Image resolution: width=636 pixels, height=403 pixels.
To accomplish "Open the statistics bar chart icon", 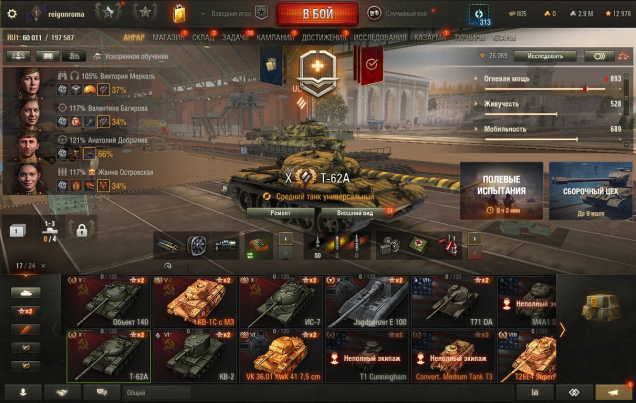I will coord(535,392).
